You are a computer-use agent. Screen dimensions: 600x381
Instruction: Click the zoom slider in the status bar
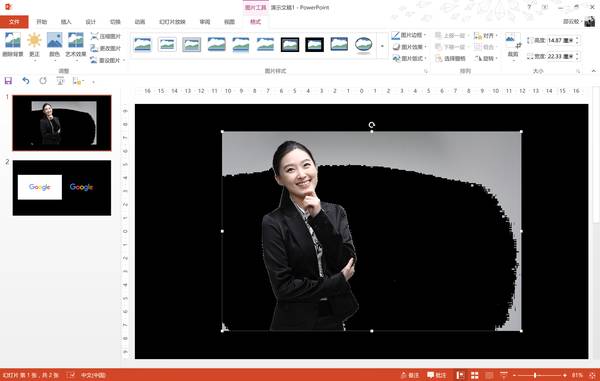[x=539, y=375]
